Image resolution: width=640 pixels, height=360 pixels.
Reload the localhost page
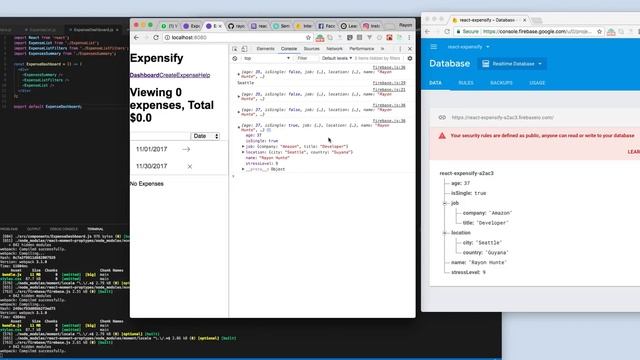[x=156, y=37]
